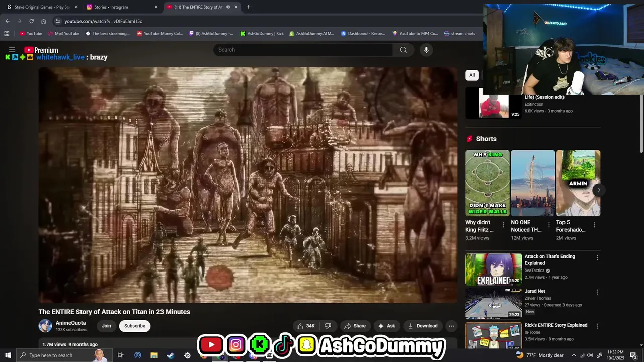The width and height of the screenshot is (644, 362).
Task: Download the video with Download button
Action: pyautogui.click(x=423, y=326)
